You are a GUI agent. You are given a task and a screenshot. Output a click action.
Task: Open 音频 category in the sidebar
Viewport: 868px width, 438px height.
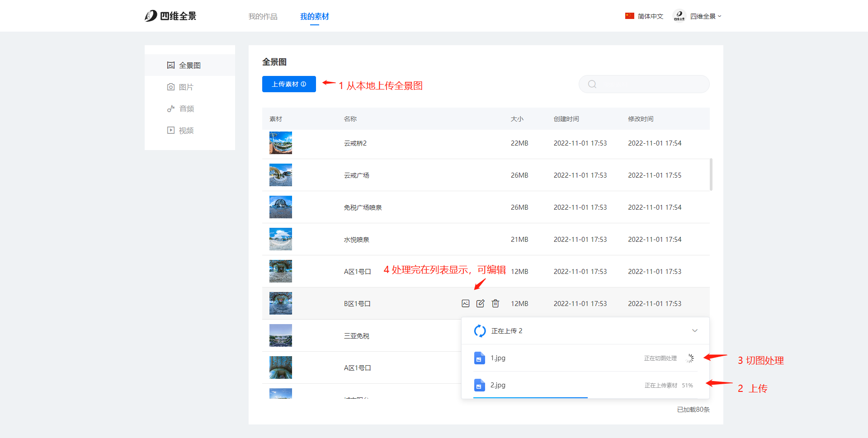tap(186, 108)
